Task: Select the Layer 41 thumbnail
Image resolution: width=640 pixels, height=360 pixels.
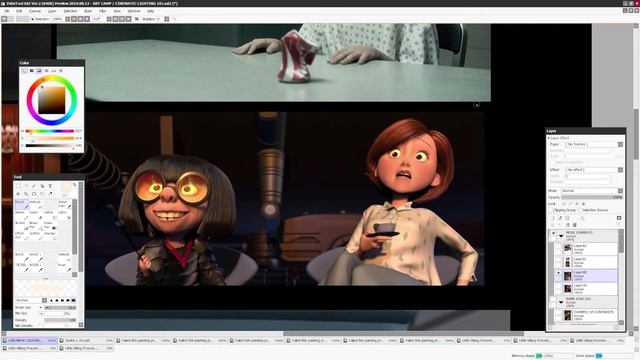Action: [x=567, y=262]
